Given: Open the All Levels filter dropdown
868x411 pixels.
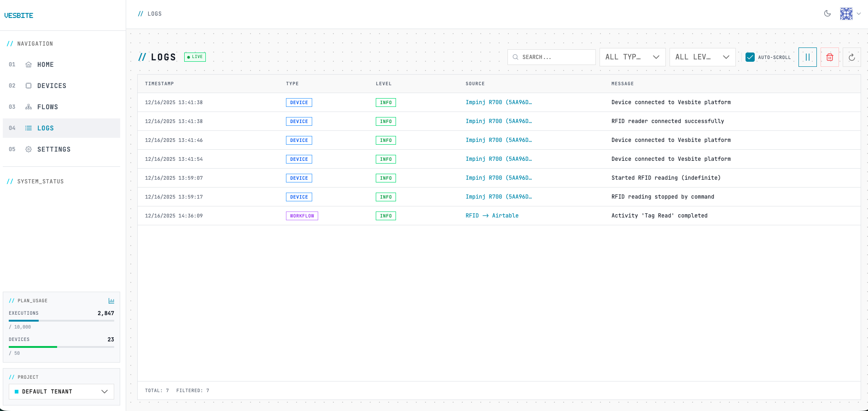Looking at the screenshot, I should (703, 57).
